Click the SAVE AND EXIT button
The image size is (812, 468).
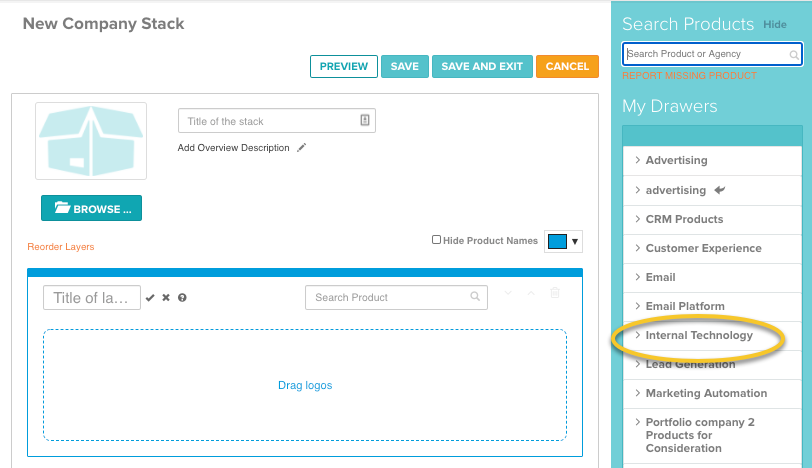click(x=482, y=66)
